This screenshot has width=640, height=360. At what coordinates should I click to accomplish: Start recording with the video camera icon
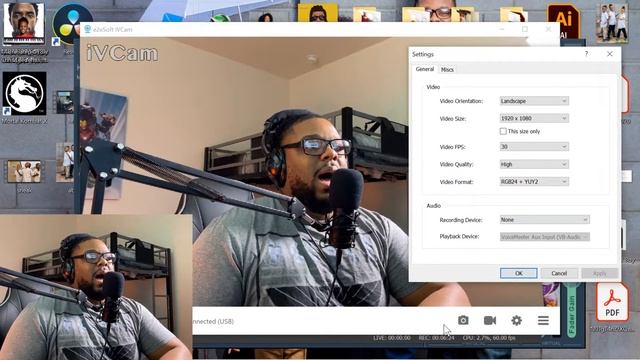click(x=490, y=320)
